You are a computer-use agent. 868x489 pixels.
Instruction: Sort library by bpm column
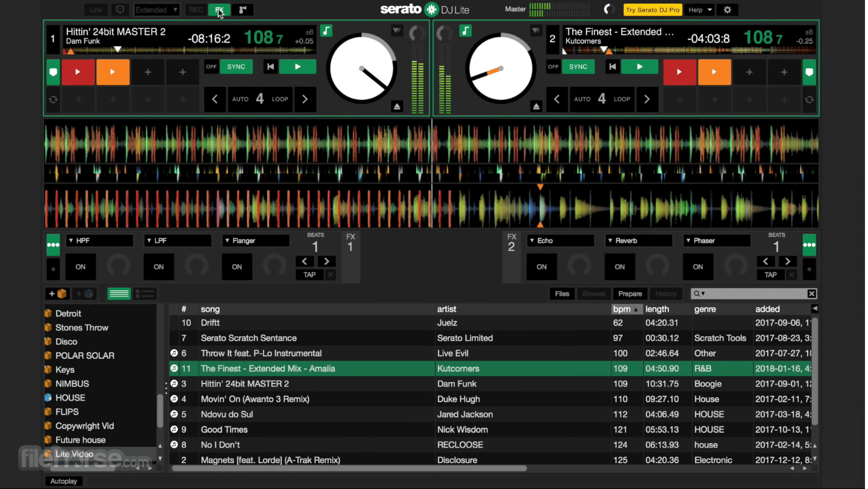pyautogui.click(x=626, y=309)
